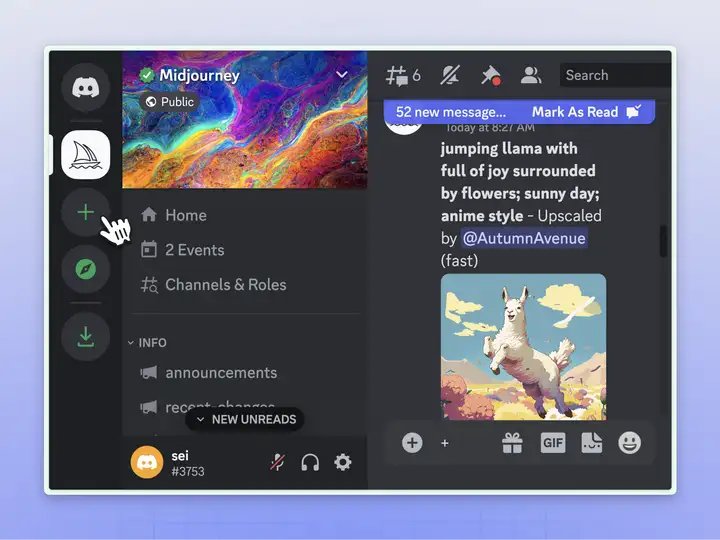This screenshot has height=540, width=720.
Task: Open the jumping llama image
Action: coord(523,347)
